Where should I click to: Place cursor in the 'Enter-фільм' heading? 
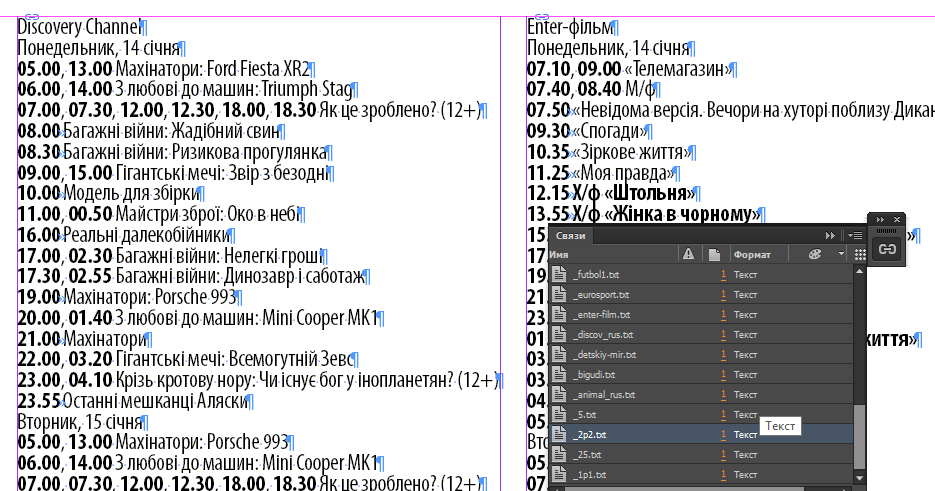pos(570,27)
